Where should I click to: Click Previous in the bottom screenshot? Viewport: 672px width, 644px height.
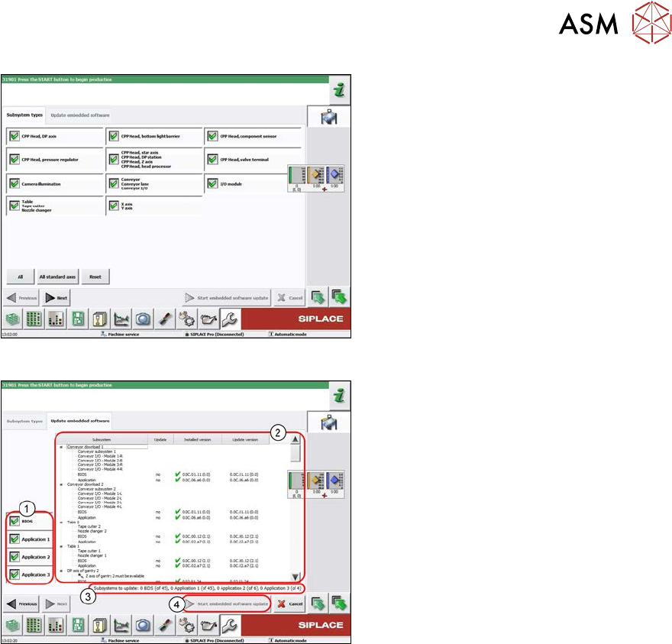22,604
